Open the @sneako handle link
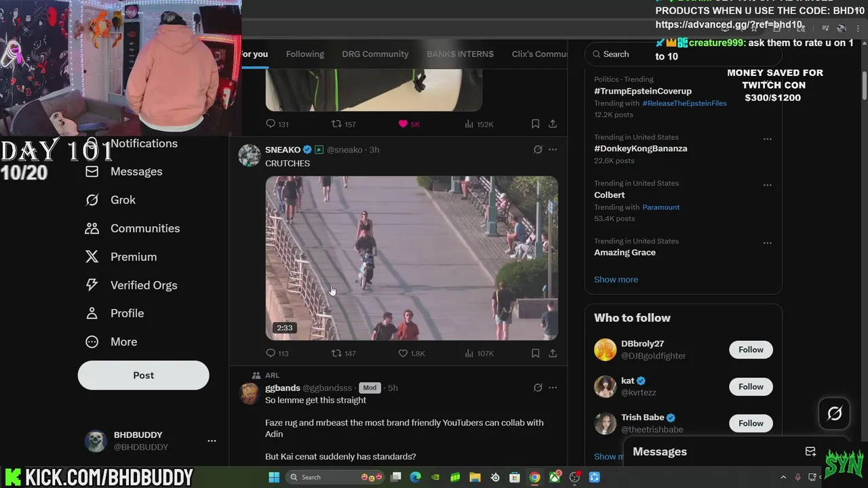868x488 pixels. [x=344, y=150]
